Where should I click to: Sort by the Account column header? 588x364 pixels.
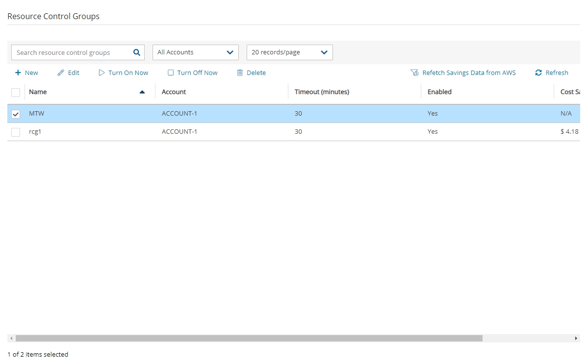(174, 92)
